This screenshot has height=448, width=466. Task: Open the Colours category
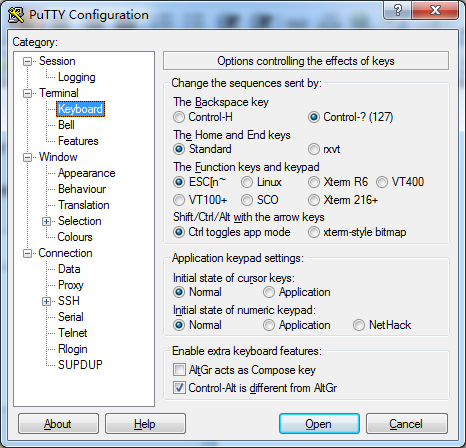[x=75, y=237]
